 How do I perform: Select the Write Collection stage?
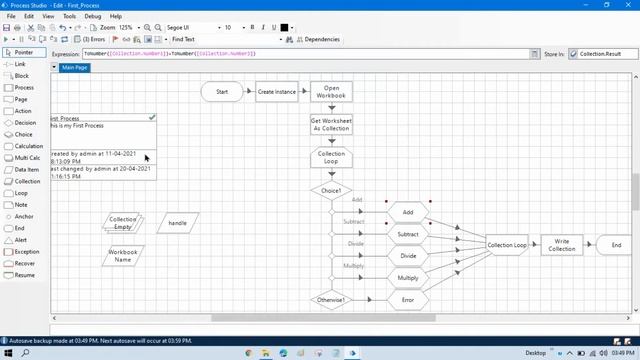tap(562, 245)
